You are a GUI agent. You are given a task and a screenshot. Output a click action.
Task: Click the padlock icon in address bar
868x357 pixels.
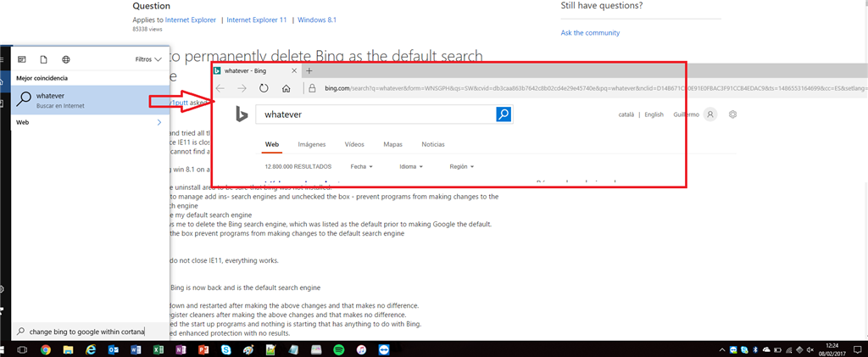[312, 88]
